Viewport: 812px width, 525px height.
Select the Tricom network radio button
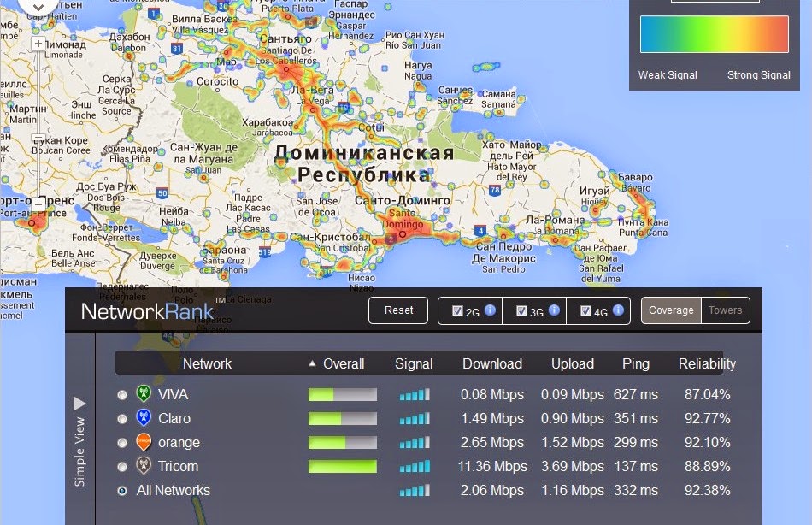[x=122, y=467]
